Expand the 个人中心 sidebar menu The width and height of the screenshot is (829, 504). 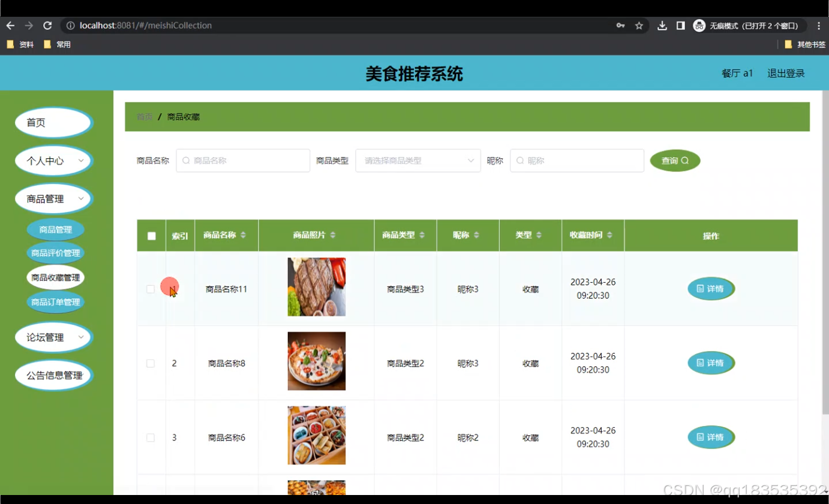(53, 161)
